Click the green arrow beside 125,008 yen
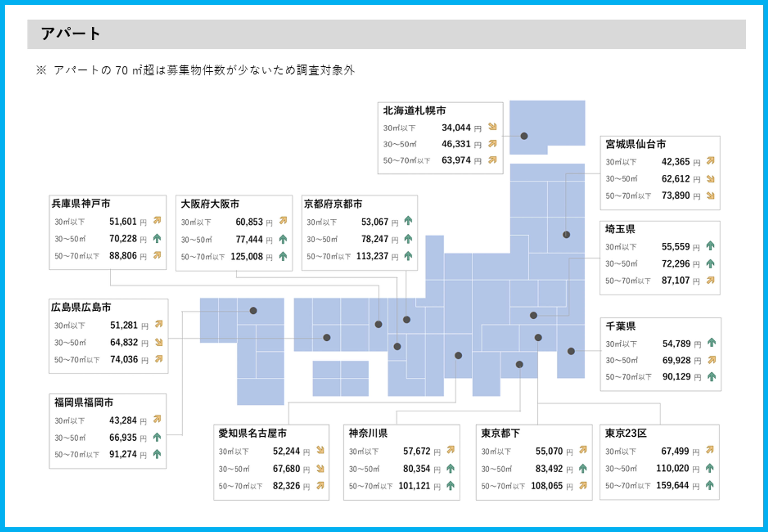 (x=283, y=256)
